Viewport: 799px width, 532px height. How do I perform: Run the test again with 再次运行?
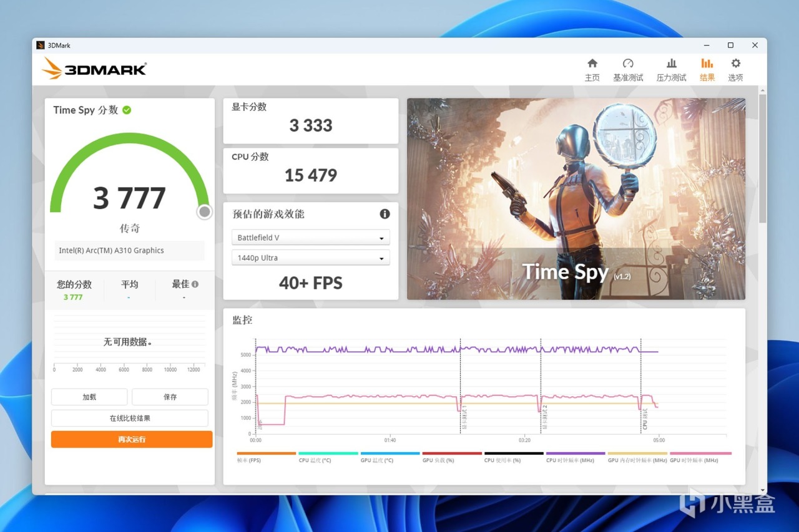(132, 439)
